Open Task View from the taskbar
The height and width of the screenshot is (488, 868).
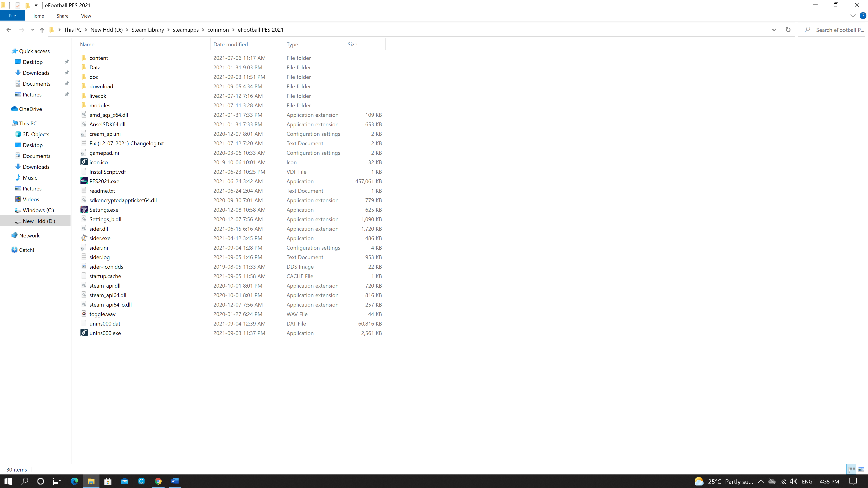click(57, 481)
